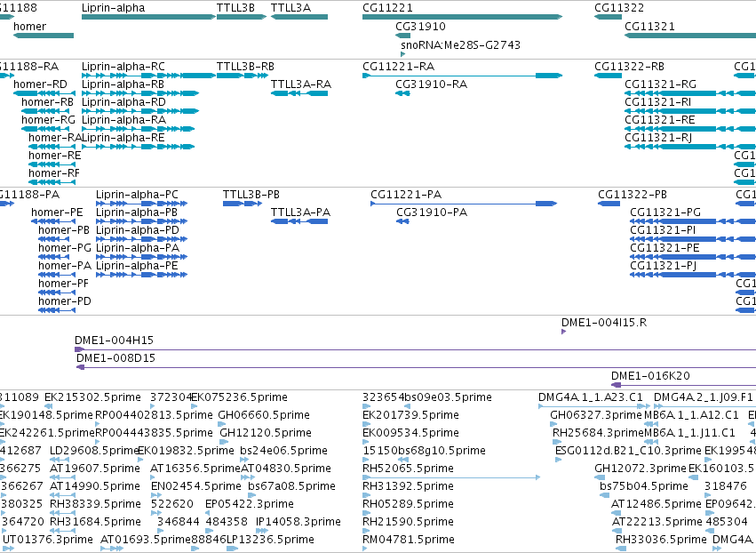This screenshot has width=756, height=553.
Task: Click CG31910-RA transcript label
Action: coord(431,84)
